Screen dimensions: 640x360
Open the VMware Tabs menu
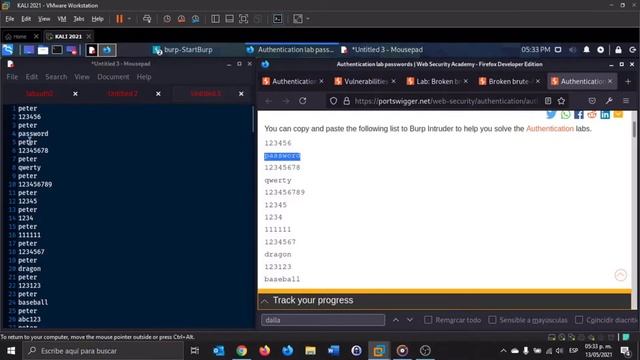pyautogui.click(x=79, y=19)
